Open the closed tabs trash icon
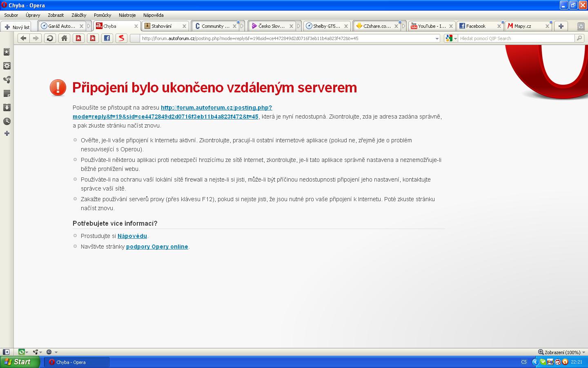 (581, 26)
